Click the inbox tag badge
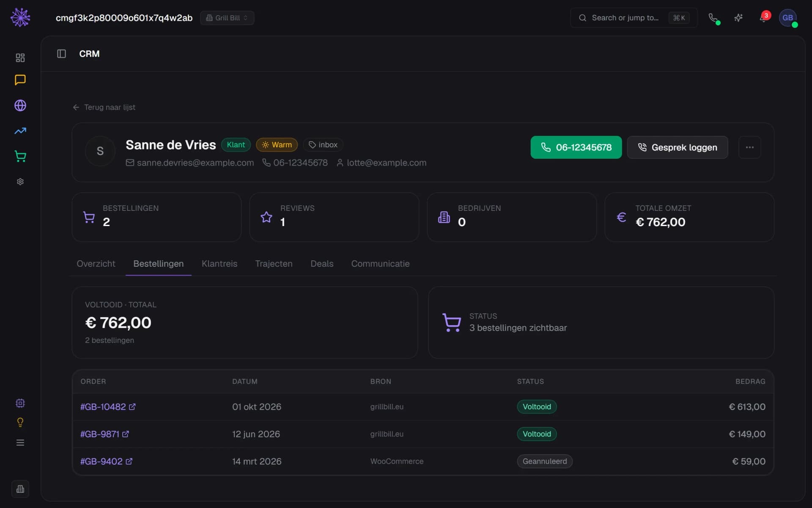The height and width of the screenshot is (508, 812). click(323, 145)
